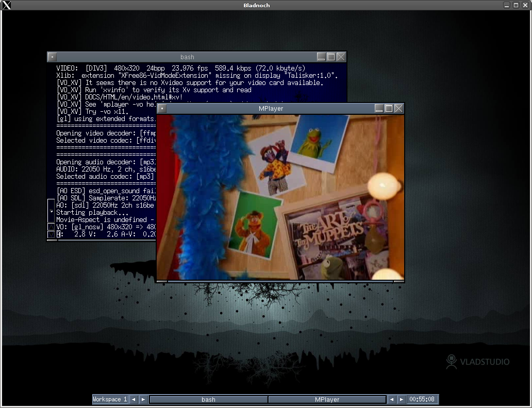Switch to next workspace using right arrow

point(143,399)
